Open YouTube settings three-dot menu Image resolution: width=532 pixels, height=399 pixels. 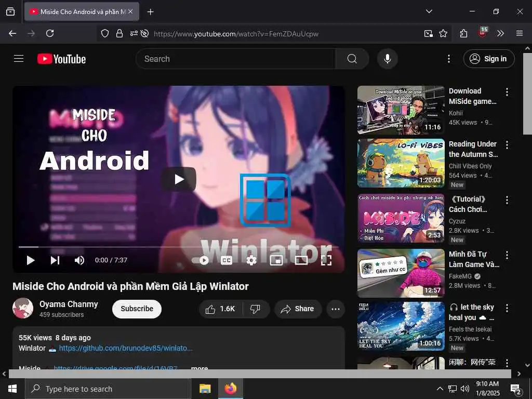point(448,59)
